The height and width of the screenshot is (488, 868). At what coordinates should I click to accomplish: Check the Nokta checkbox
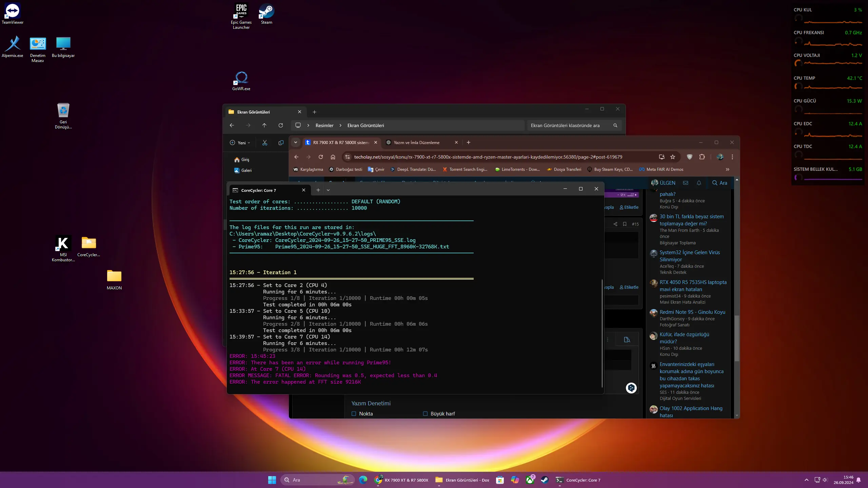(x=354, y=414)
